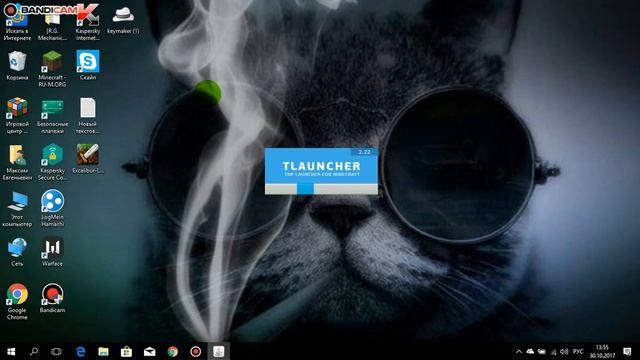Open taskbar search magnifier
Image resolution: width=640 pixels, height=360 pixels.
34,351
